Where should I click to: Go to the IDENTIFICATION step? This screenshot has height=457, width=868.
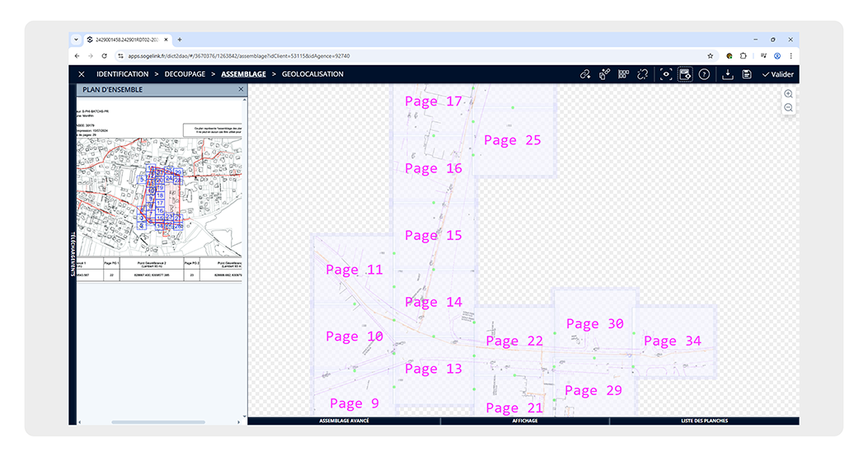click(122, 74)
